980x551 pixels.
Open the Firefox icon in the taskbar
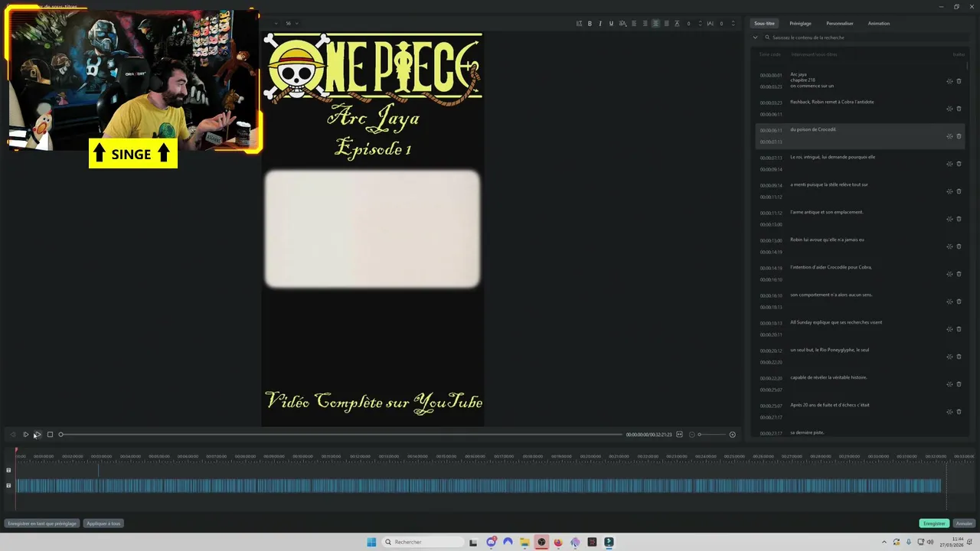pos(558,542)
